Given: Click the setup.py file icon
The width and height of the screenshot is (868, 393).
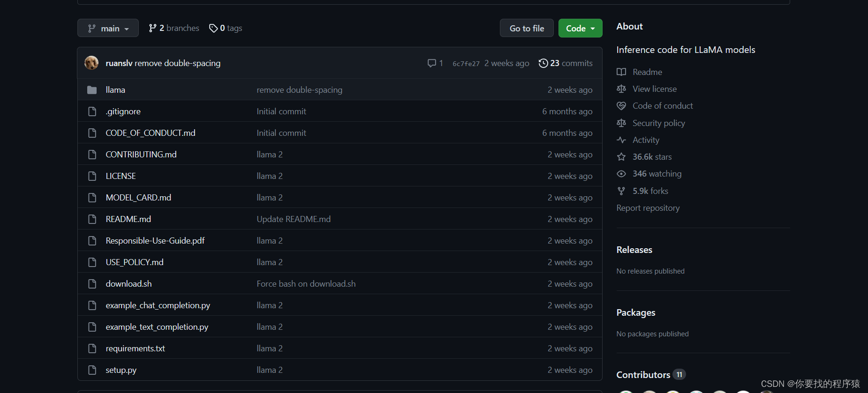Looking at the screenshot, I should [x=92, y=370].
